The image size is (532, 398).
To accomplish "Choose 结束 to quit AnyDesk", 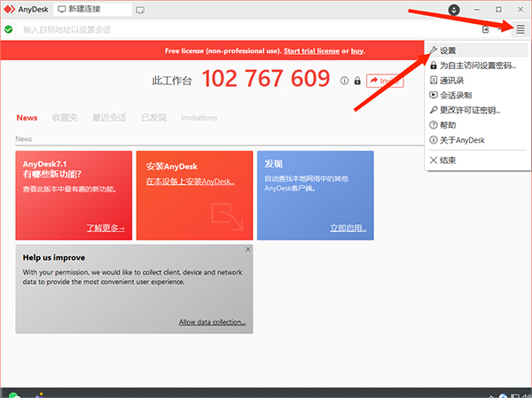I will [x=477, y=160].
